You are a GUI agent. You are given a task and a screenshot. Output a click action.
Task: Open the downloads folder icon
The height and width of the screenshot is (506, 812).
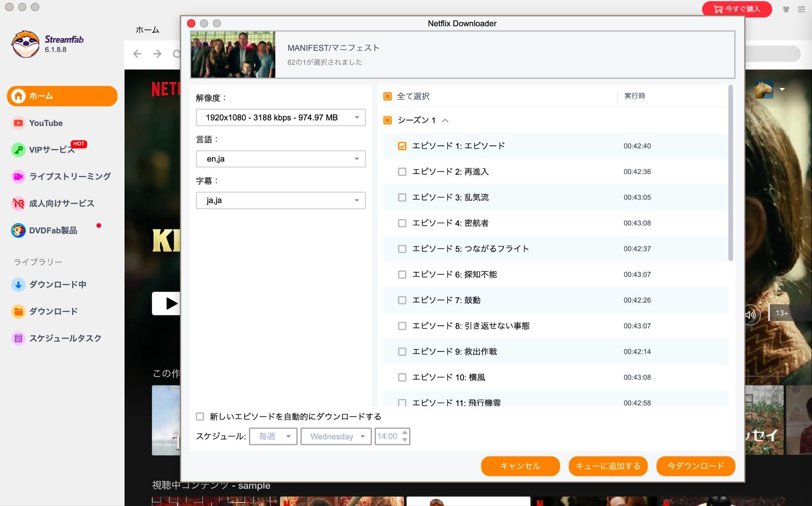[18, 311]
